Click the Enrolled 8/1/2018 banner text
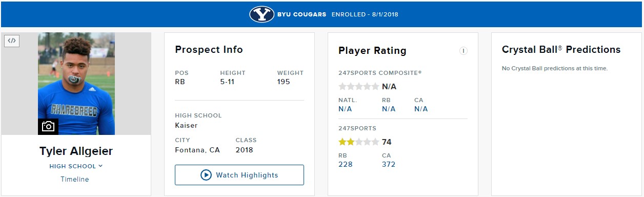Screen dimensions: 644x197 [365, 14]
